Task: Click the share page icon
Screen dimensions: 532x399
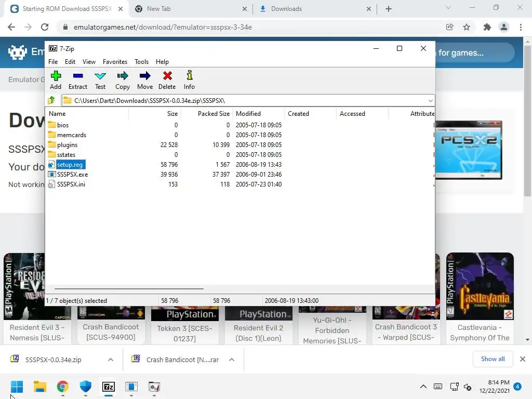Action: pos(449,27)
